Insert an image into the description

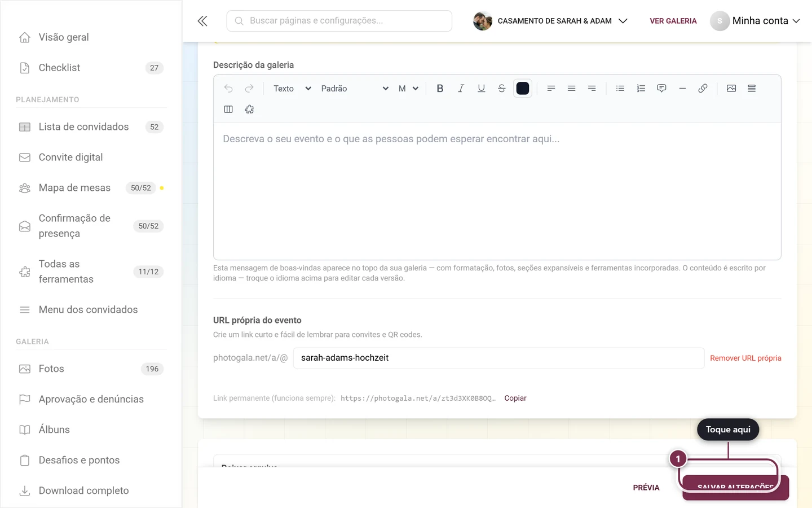pos(731,89)
